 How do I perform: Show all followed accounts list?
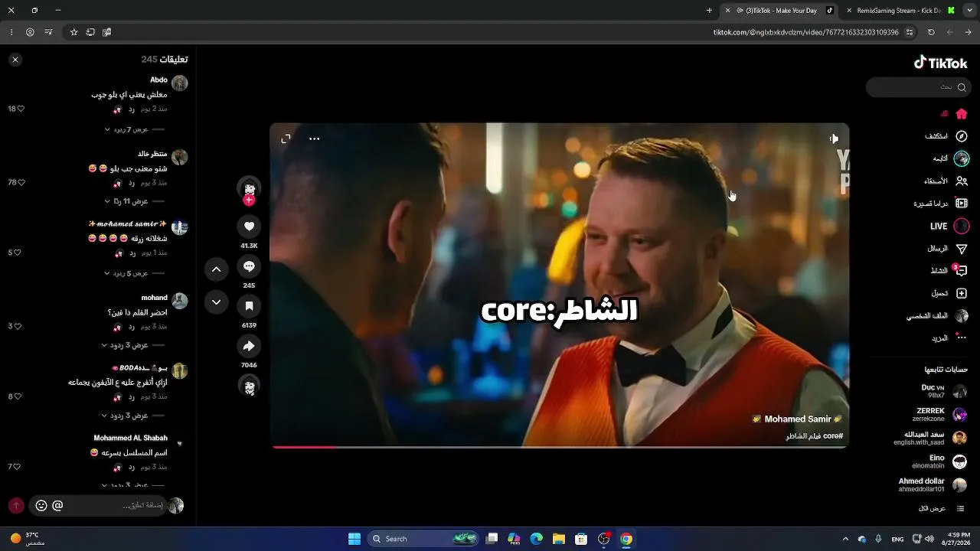pos(942,509)
